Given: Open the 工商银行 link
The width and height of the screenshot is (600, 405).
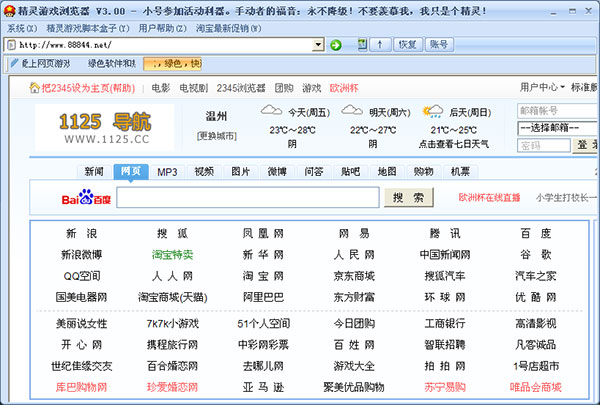Looking at the screenshot, I should [x=445, y=324].
